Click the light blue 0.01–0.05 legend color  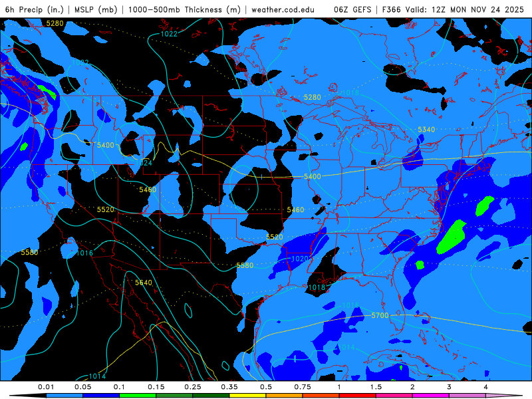point(65,396)
